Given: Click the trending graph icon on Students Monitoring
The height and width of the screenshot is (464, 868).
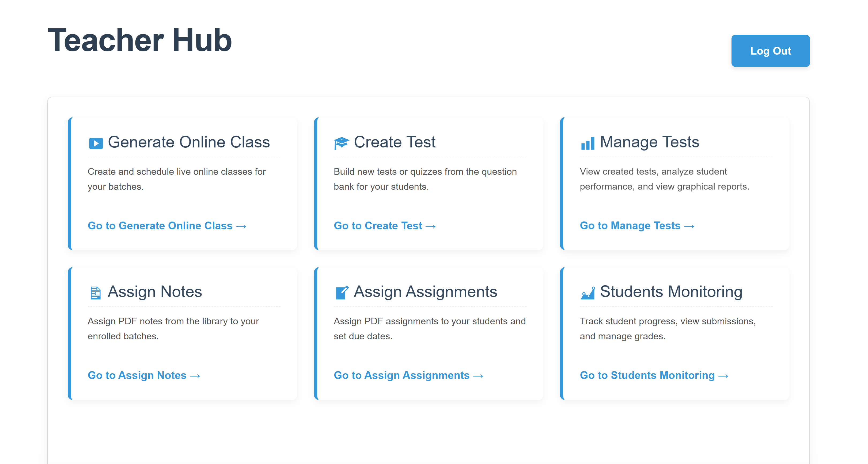Looking at the screenshot, I should [587, 292].
